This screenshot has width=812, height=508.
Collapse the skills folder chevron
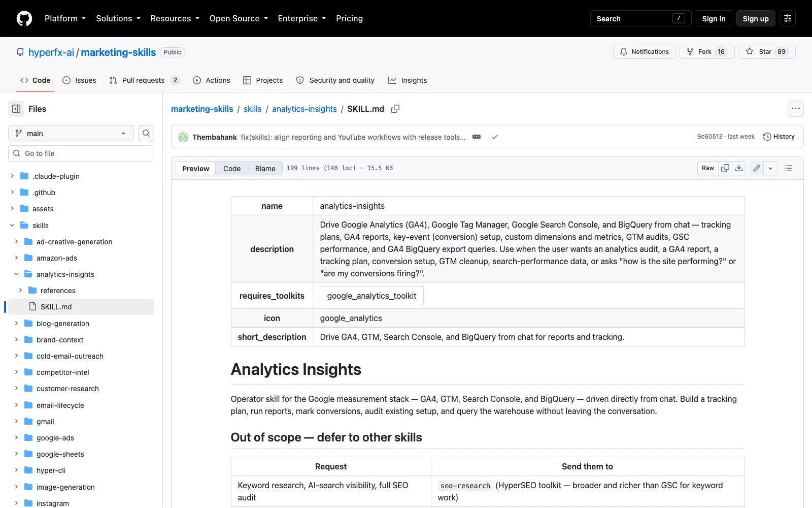12,226
